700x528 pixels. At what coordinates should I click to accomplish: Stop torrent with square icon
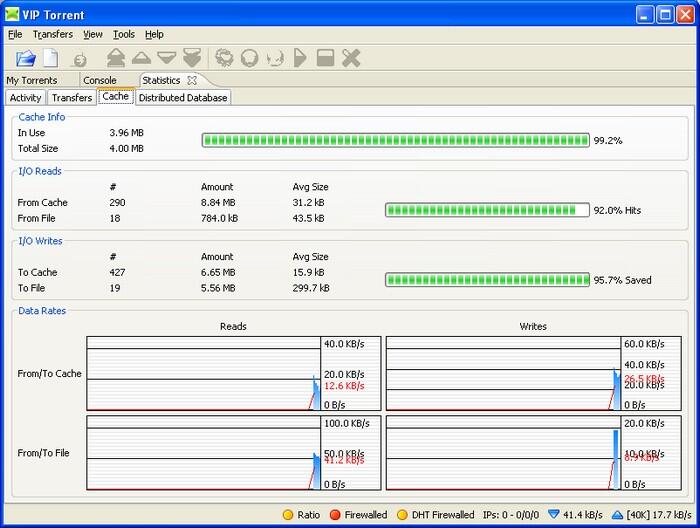325,58
